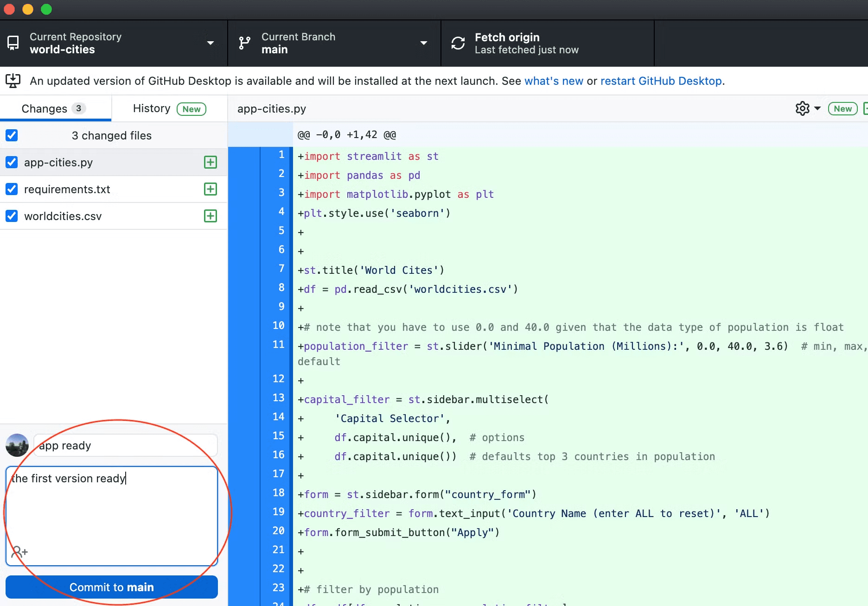Viewport: 868px width, 606px height.
Task: Click the matplotlib.pyplot import line
Action: coord(396,195)
